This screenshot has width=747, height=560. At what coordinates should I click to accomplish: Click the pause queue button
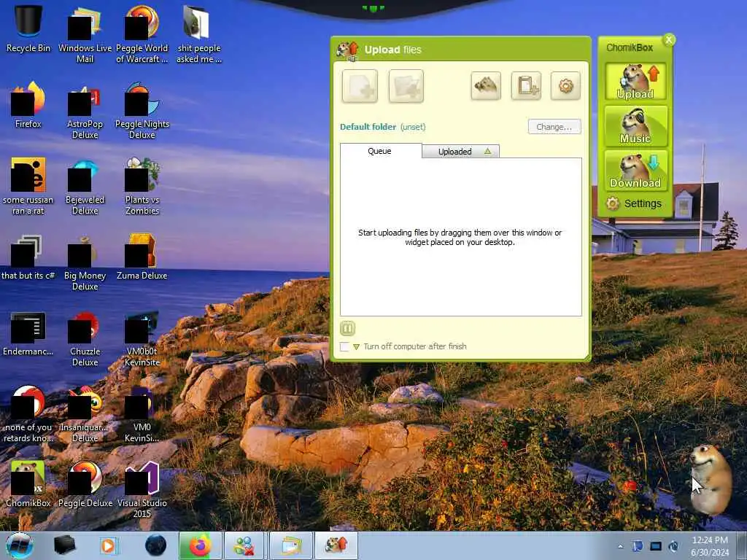pyautogui.click(x=347, y=328)
